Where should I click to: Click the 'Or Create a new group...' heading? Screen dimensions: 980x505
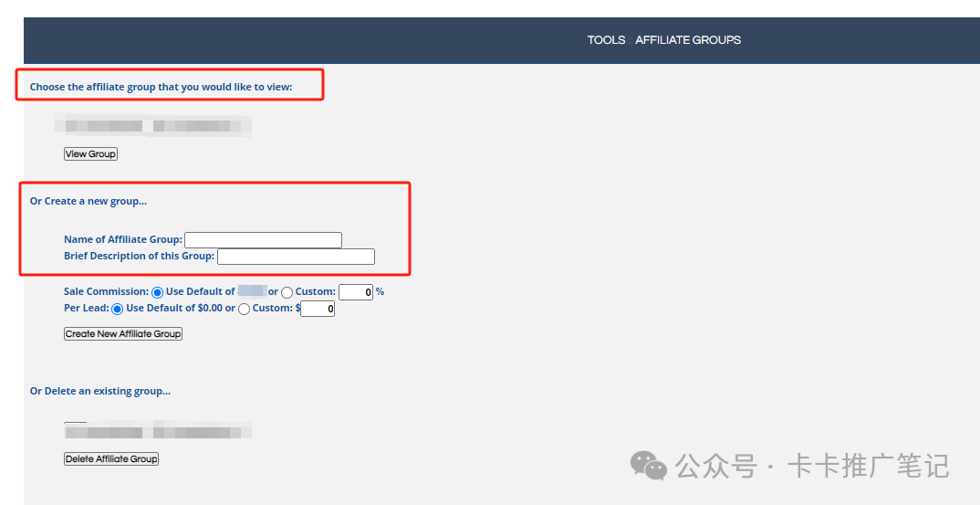tap(88, 201)
